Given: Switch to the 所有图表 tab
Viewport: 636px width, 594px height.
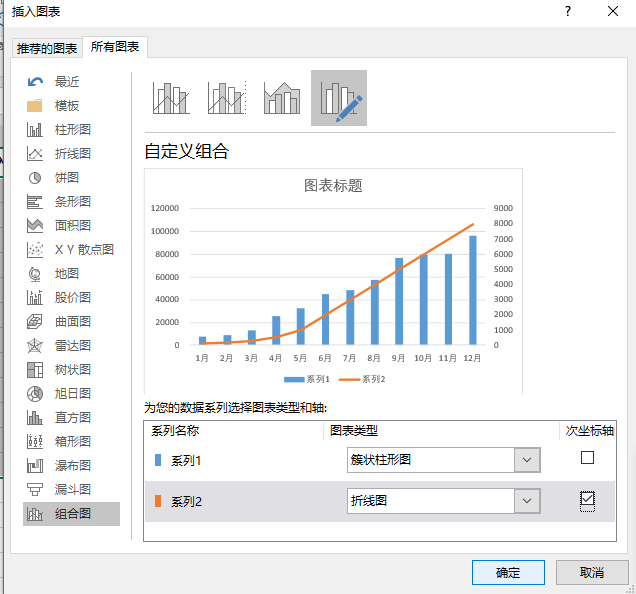Looking at the screenshot, I should pyautogui.click(x=115, y=47).
